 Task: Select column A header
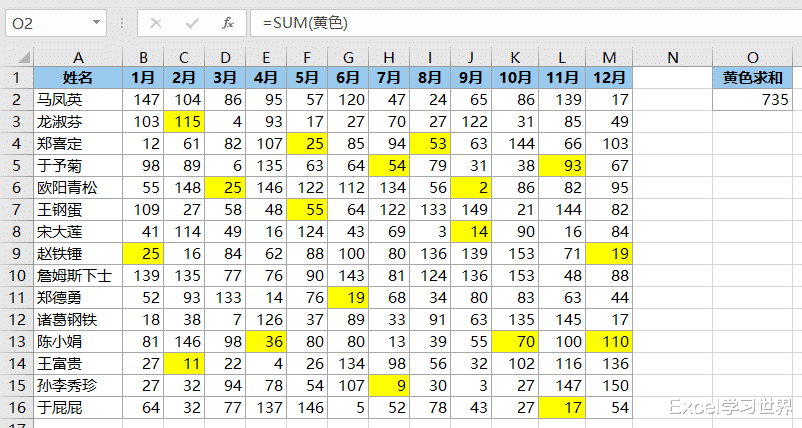(78, 57)
